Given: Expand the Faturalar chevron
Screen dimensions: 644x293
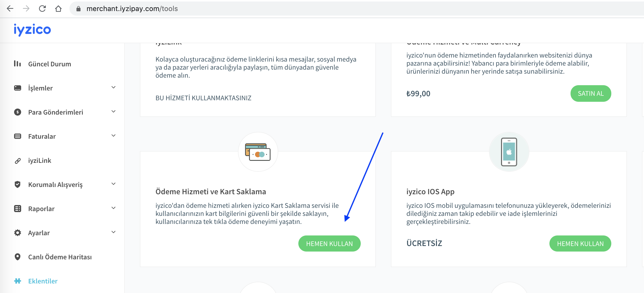Looking at the screenshot, I should [x=113, y=136].
